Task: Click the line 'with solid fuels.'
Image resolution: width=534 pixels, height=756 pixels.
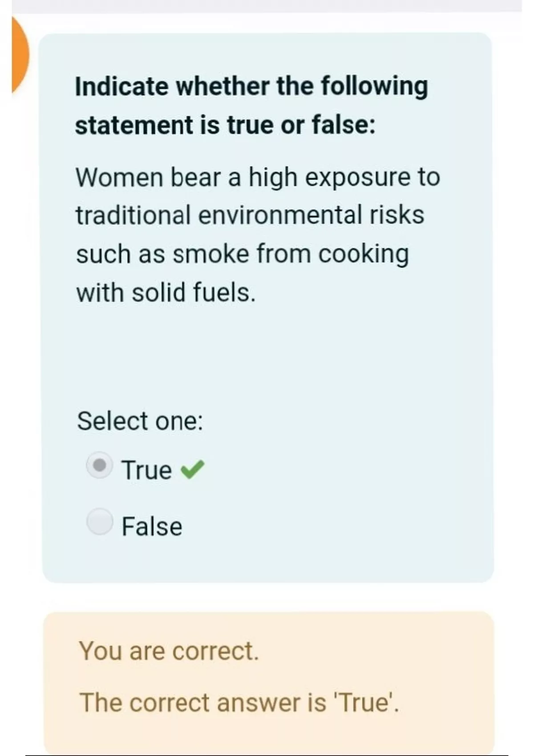Action: point(166,293)
